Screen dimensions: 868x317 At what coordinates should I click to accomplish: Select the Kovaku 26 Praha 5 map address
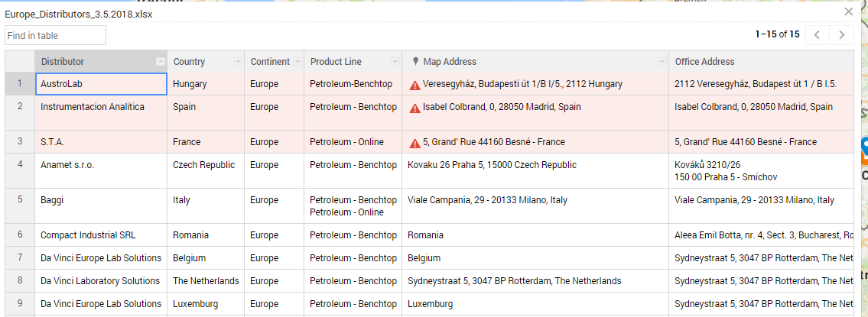535,170
